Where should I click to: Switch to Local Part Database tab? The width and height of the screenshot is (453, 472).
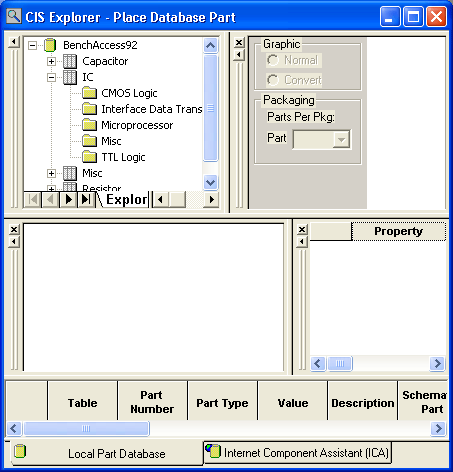click(x=107, y=453)
